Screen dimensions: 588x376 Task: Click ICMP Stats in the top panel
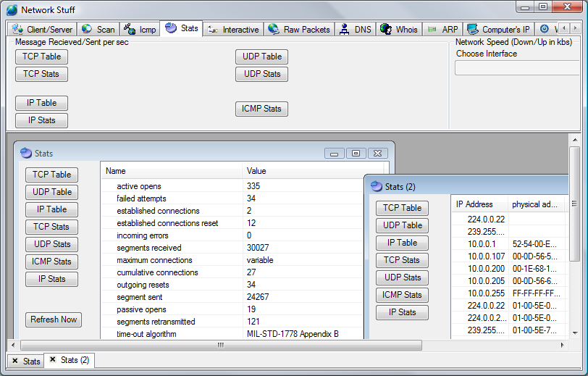pos(261,109)
